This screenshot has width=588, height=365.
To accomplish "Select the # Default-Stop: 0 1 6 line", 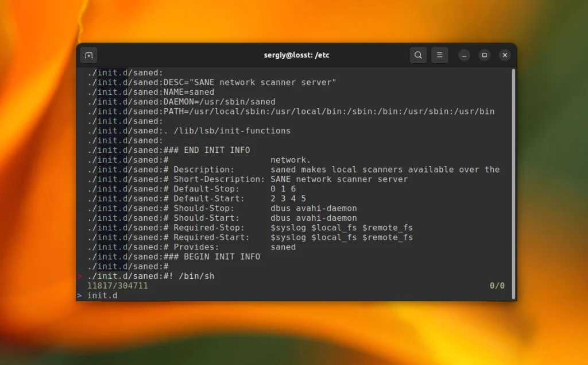I will (x=192, y=189).
